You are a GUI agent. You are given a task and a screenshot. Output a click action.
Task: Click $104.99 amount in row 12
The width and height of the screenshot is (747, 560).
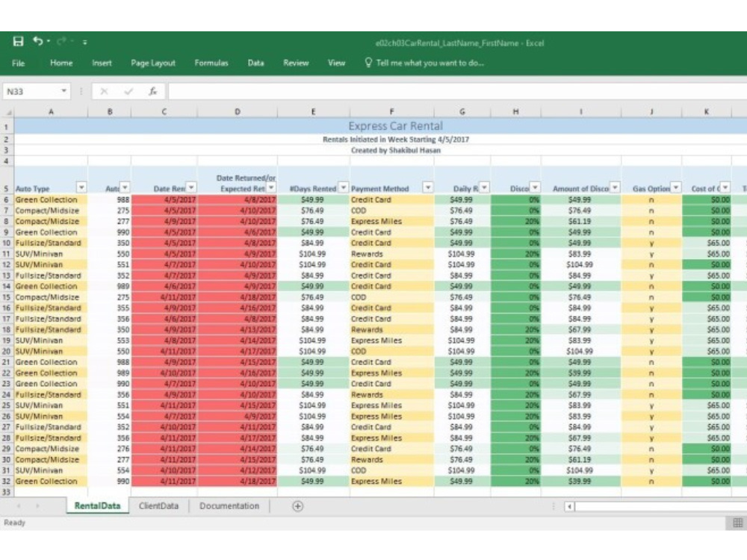580,265
